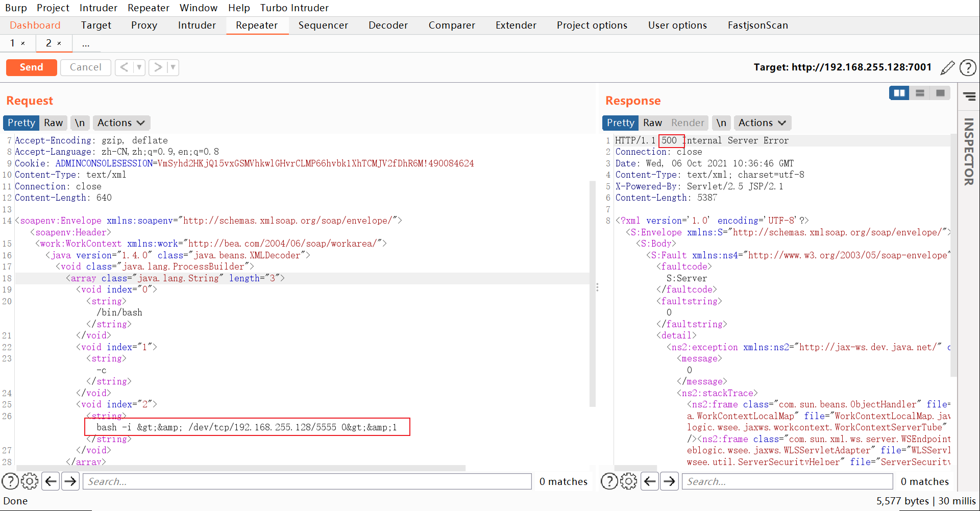
Task: Switch to the Extender tab
Action: coord(516,26)
